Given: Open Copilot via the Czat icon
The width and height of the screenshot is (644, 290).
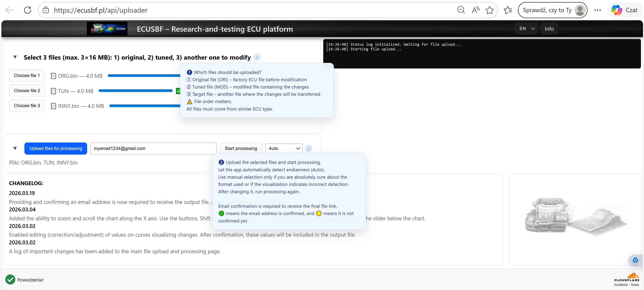Looking at the screenshot, I should pos(624,10).
